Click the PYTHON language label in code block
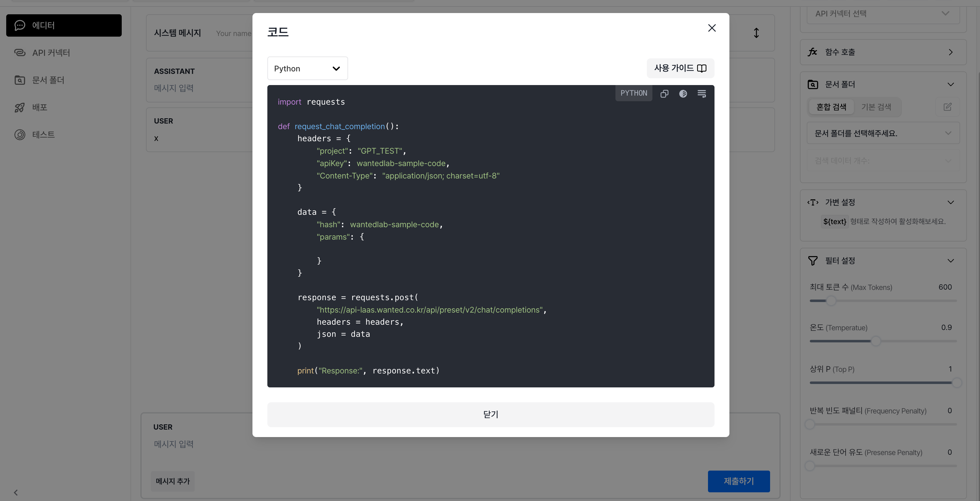This screenshot has height=501, width=980. [x=633, y=93]
